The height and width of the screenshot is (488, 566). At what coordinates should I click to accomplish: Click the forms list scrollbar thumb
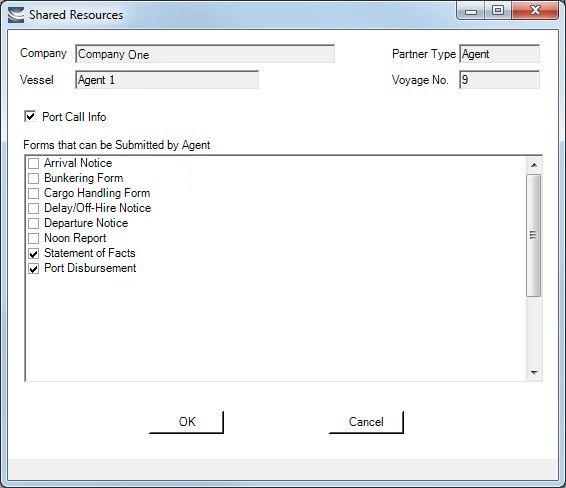click(x=534, y=235)
